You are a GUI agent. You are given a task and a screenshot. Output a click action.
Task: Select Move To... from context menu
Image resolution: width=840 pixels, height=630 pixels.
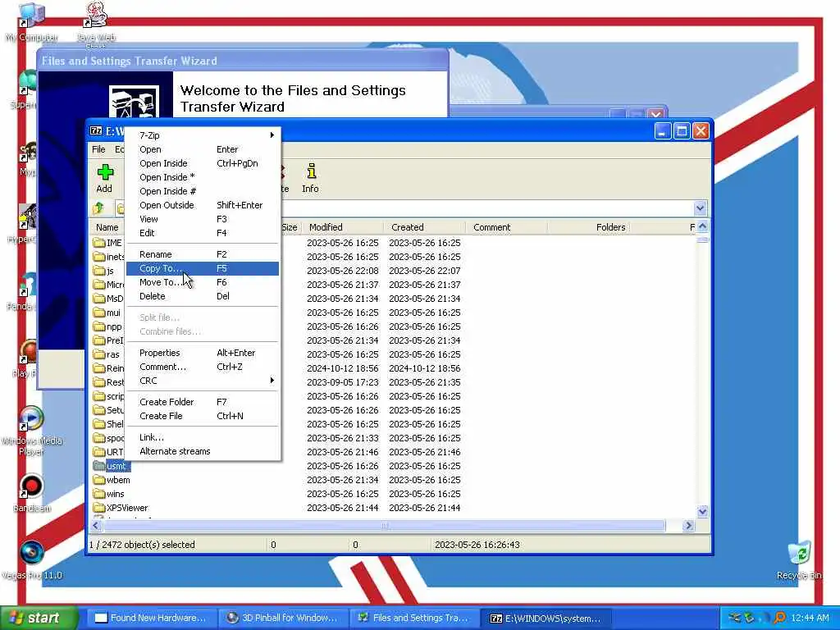click(203, 282)
